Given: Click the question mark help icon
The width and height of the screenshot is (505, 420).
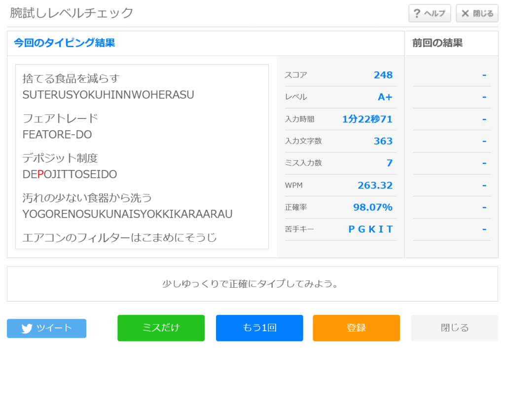Looking at the screenshot, I should pyautogui.click(x=417, y=13).
